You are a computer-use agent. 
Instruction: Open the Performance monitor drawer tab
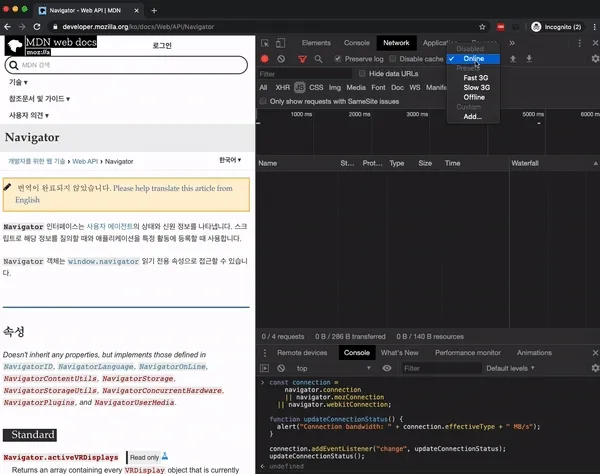(x=468, y=353)
